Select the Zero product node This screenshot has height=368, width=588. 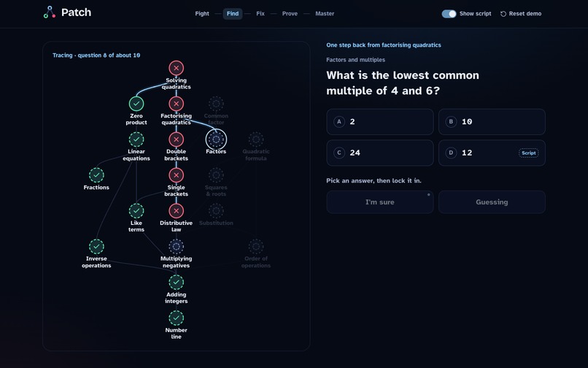[136, 104]
